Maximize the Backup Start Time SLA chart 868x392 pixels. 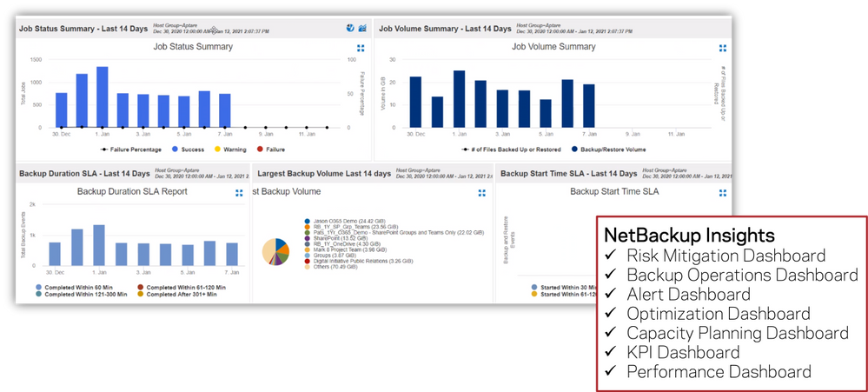coord(722,193)
